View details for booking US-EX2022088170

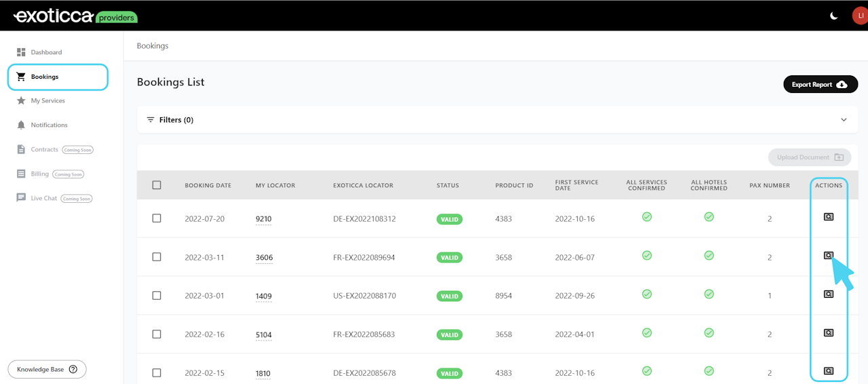point(828,294)
